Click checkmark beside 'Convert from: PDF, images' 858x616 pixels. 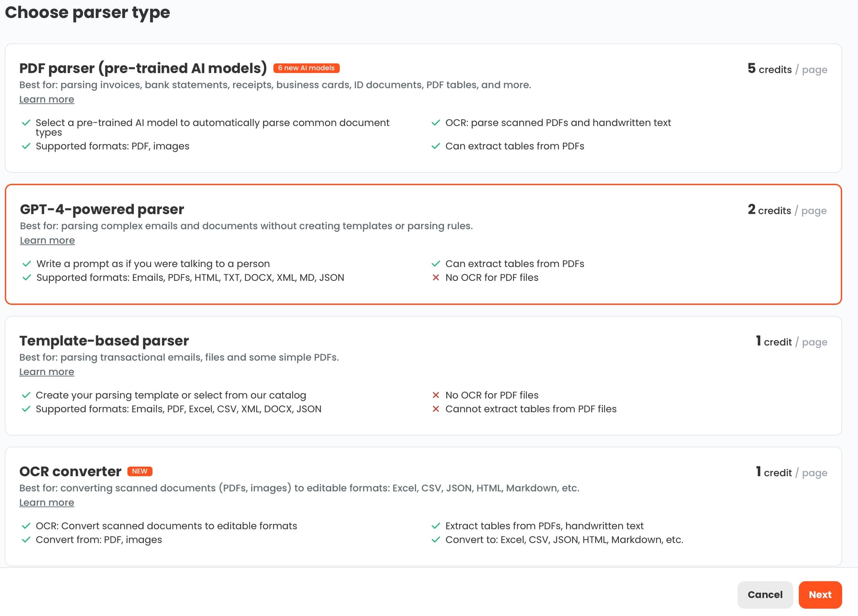(26, 540)
